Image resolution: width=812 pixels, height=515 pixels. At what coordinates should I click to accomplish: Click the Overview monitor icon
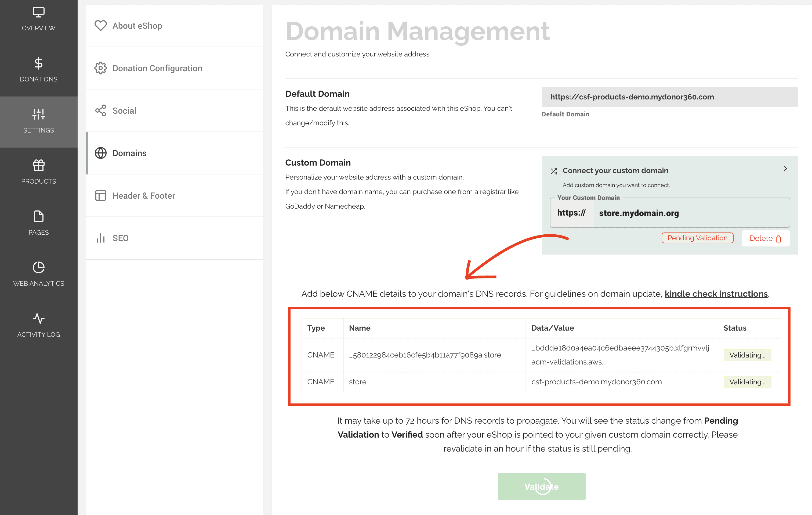(38, 12)
